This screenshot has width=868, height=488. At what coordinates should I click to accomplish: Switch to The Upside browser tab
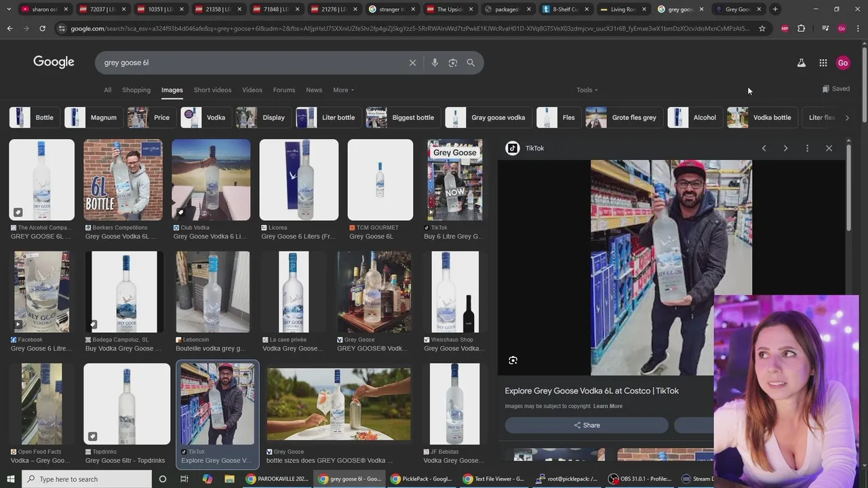[x=450, y=9]
